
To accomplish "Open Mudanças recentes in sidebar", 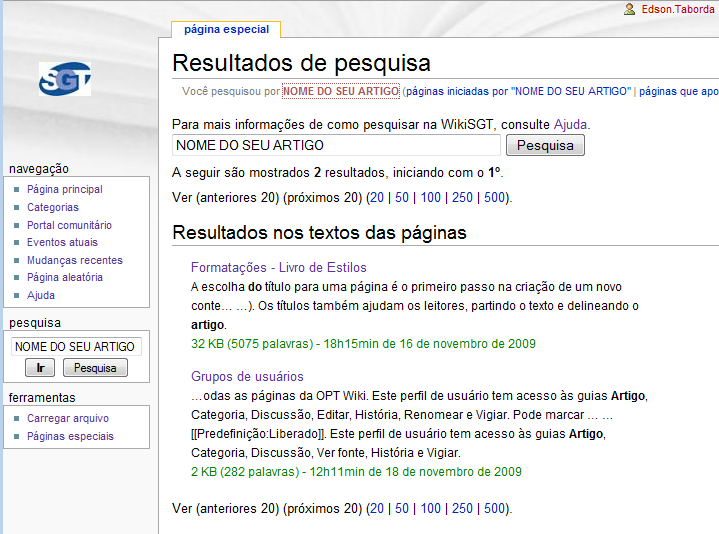I will [x=74, y=260].
